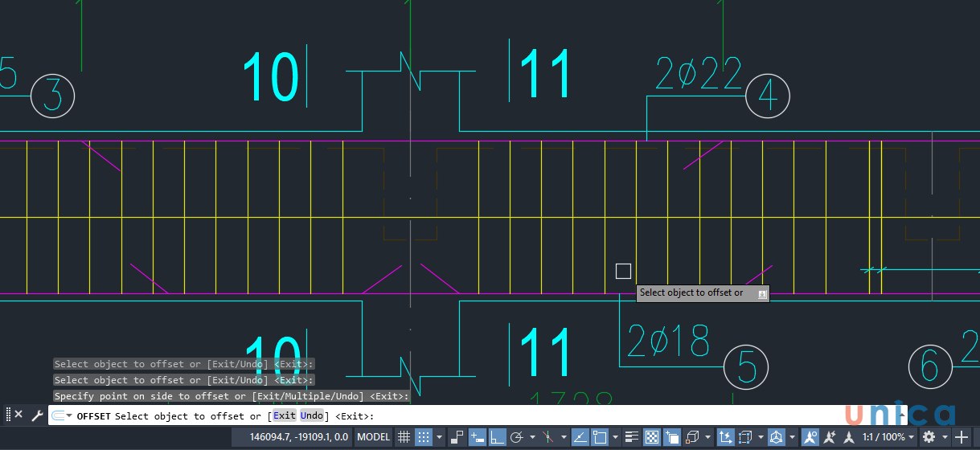
Task: Click the gizmo icon
Action: click(776, 437)
